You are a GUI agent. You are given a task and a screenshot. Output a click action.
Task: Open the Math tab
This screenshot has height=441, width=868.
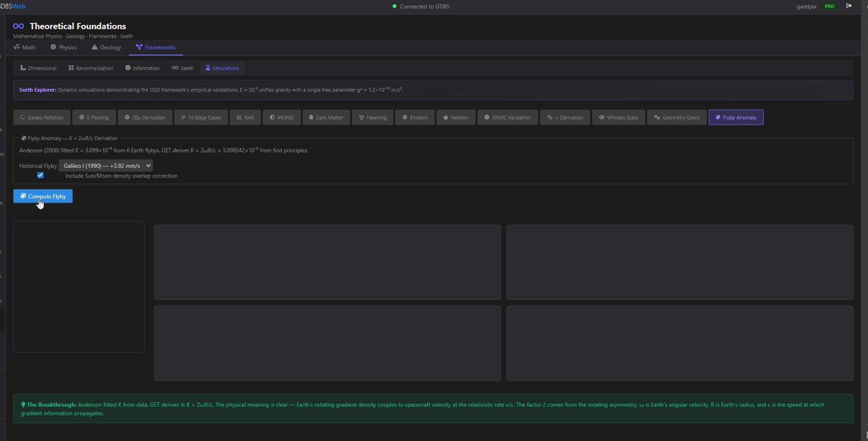click(24, 47)
